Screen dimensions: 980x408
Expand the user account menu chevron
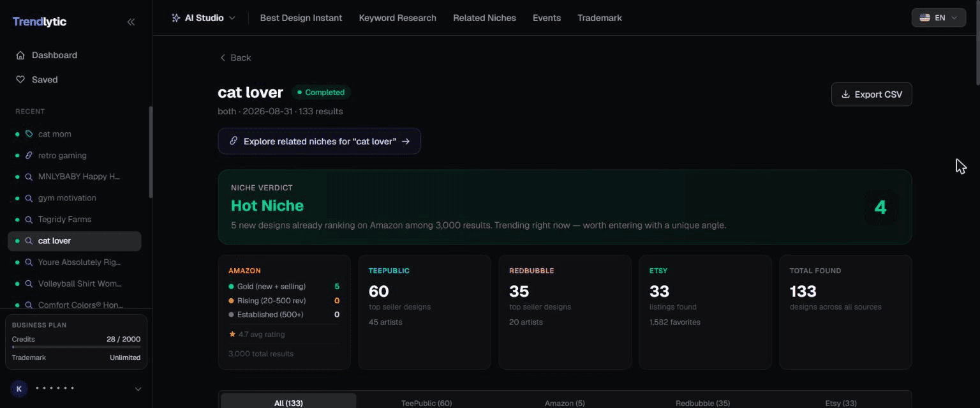[x=138, y=389]
